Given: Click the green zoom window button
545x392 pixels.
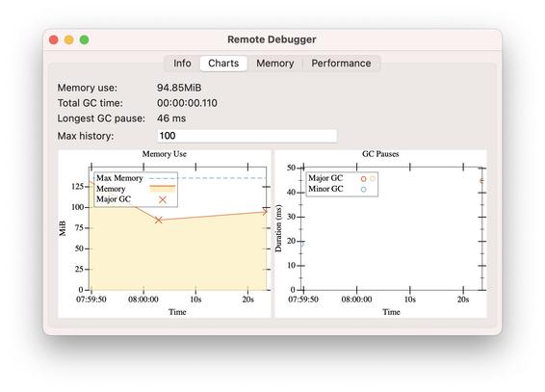Looking at the screenshot, I should 84,39.
